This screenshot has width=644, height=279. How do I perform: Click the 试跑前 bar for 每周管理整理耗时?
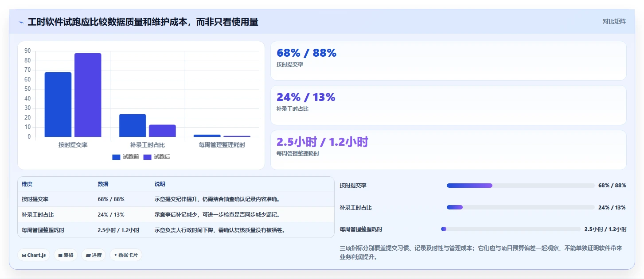click(207, 136)
